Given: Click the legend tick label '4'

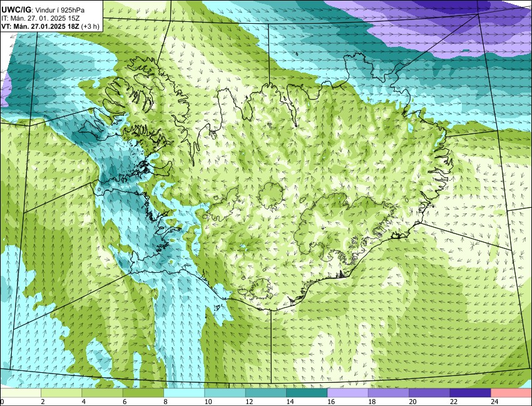Looking at the screenshot, I should 83,402.
